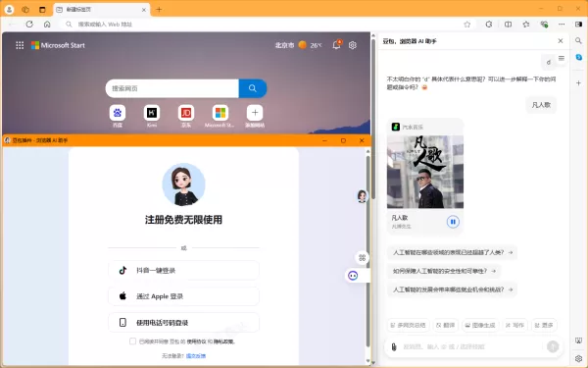Toggle split screen view
The width and height of the screenshot is (588, 368).
pos(508,24)
